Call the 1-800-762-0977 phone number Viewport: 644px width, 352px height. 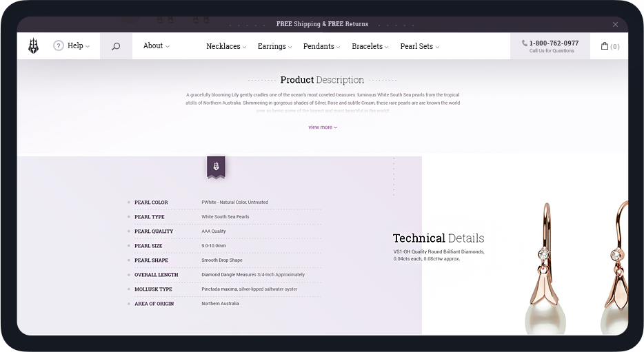[x=554, y=43]
